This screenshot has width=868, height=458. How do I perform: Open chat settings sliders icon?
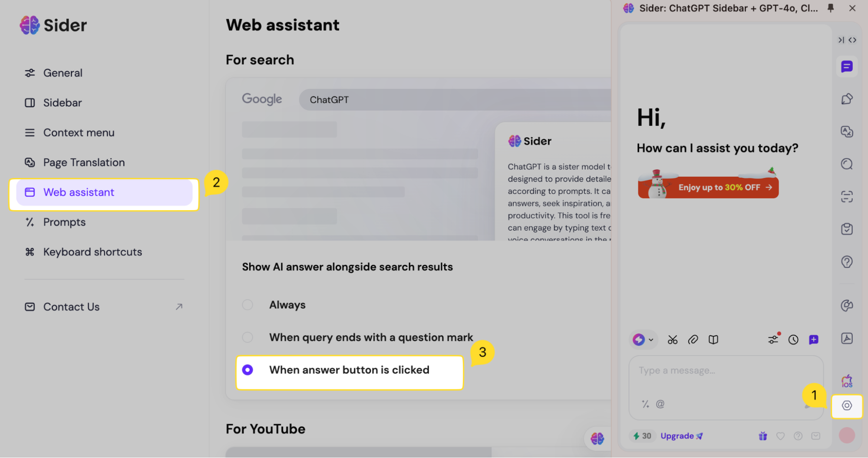click(x=773, y=339)
